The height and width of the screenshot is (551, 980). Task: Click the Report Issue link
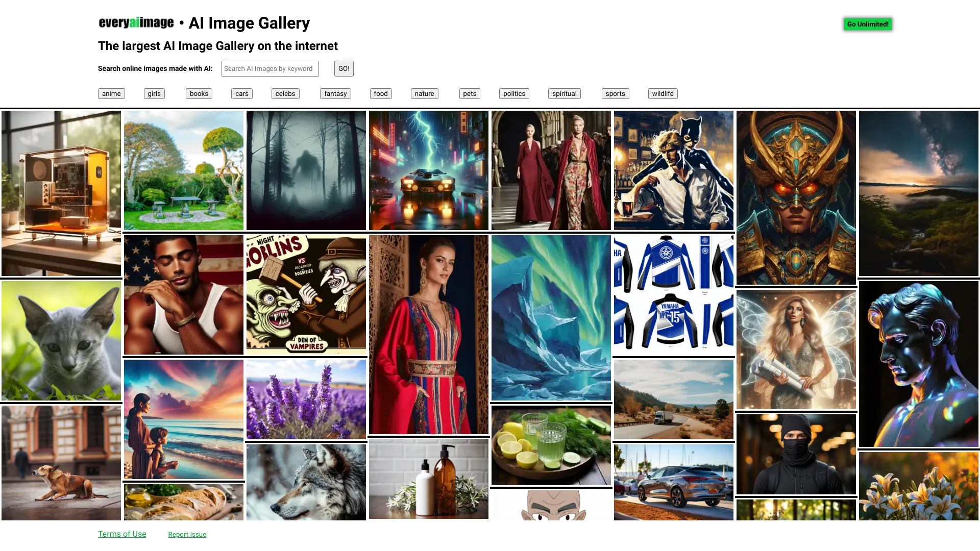[187, 534]
